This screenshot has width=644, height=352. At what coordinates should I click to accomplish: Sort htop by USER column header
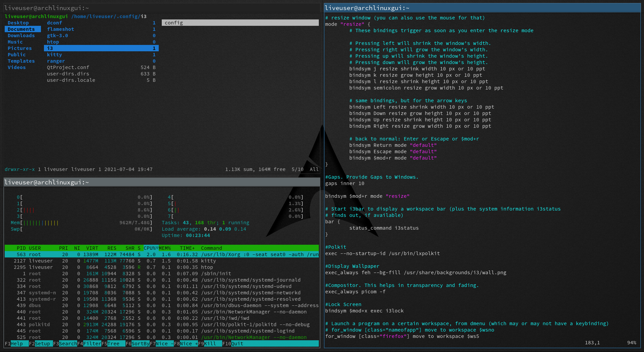(35, 248)
